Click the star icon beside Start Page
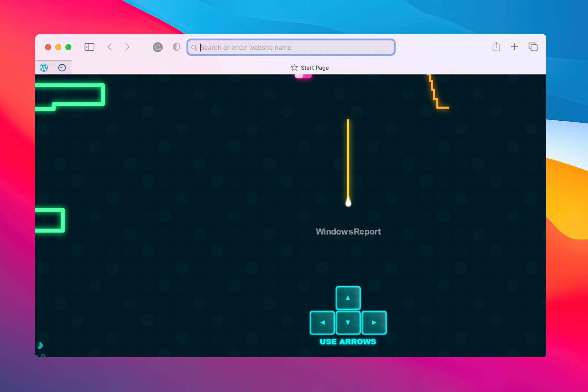 coord(294,68)
